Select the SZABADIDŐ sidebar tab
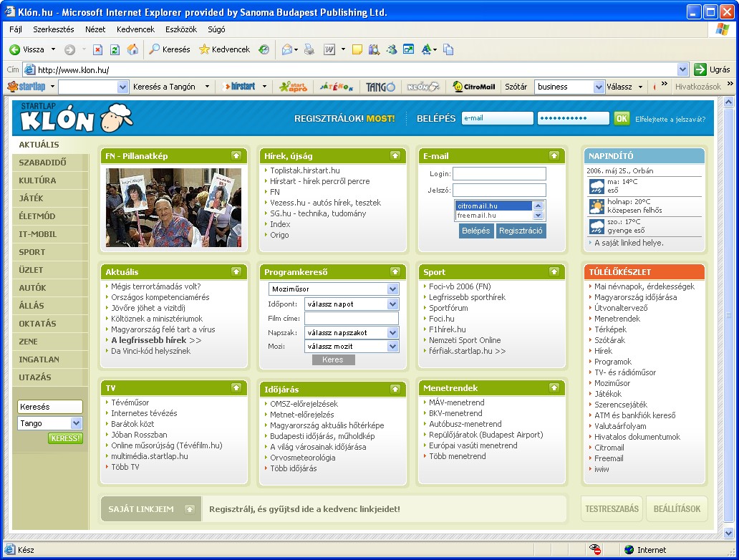This screenshot has width=739, height=560. point(49,163)
